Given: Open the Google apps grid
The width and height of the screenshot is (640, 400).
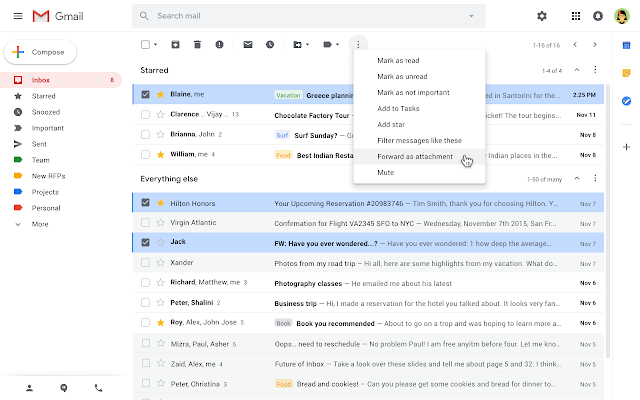Looking at the screenshot, I should pos(575,16).
